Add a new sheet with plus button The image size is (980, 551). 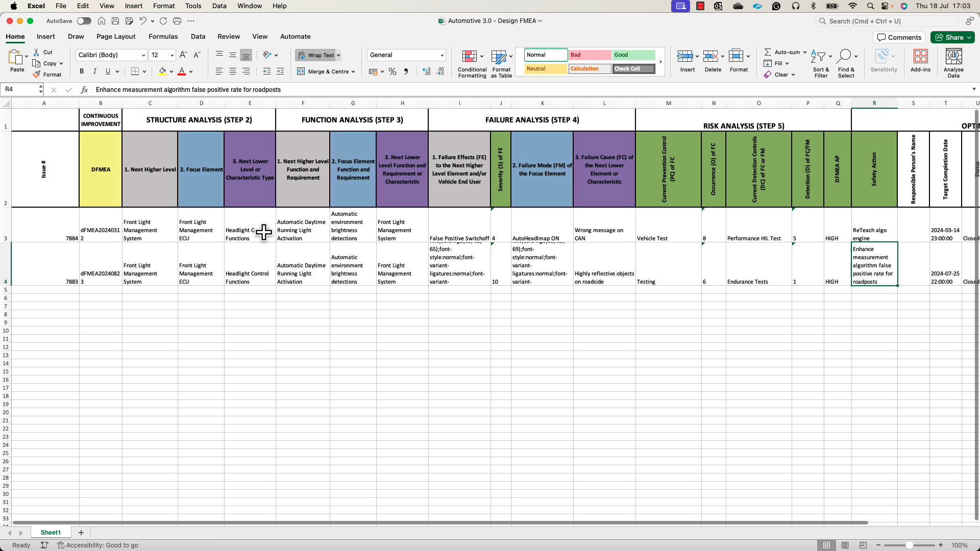(x=81, y=532)
